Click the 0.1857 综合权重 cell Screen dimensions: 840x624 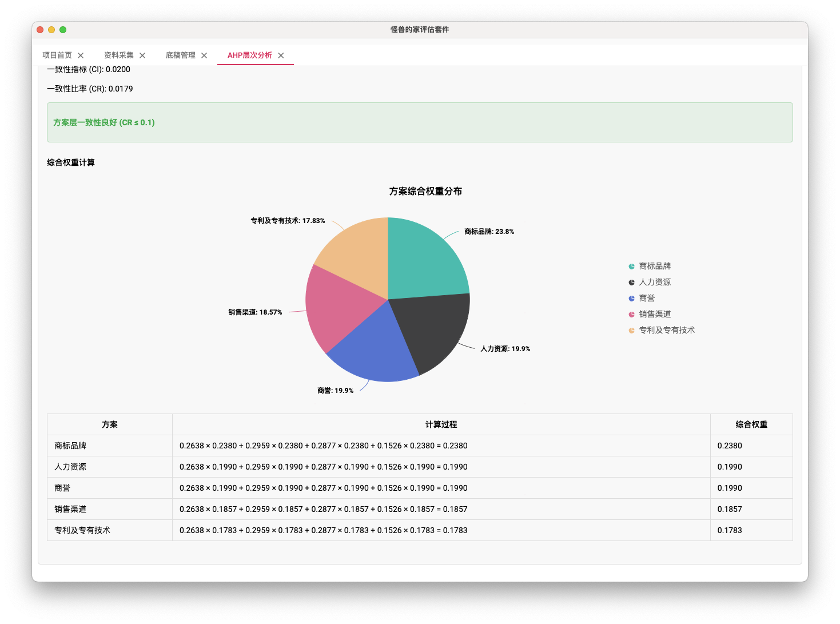point(751,509)
